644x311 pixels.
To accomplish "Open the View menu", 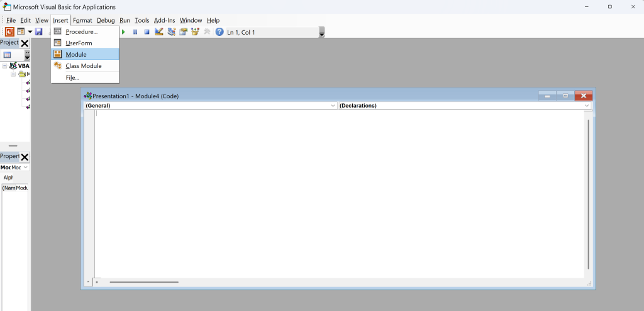I will point(42,20).
